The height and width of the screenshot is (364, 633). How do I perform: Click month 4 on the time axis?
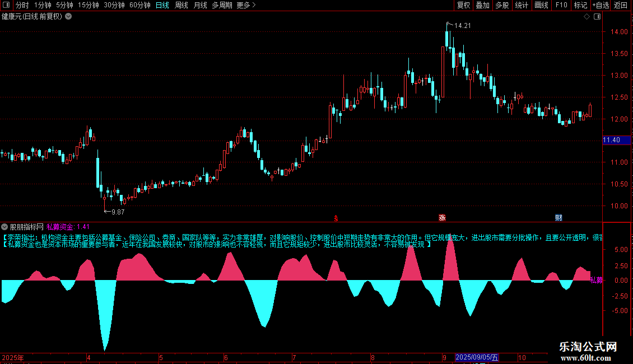coord(89,358)
